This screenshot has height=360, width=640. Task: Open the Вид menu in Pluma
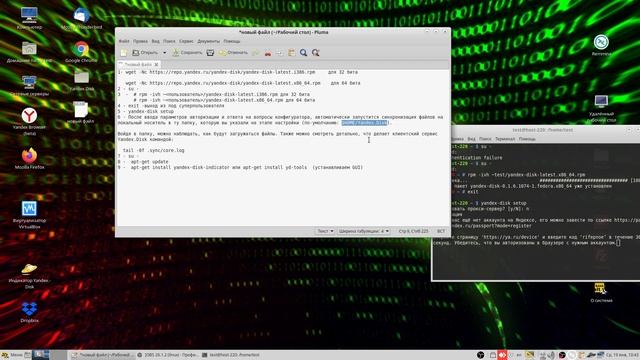[x=156, y=41]
